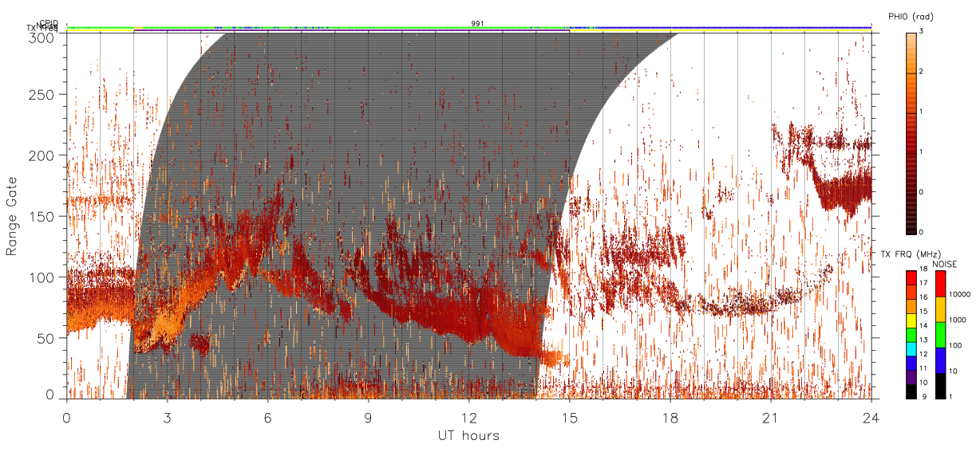Click the 18 tick label on UT hours axis
This screenshot has height=452, width=980.
670,418
